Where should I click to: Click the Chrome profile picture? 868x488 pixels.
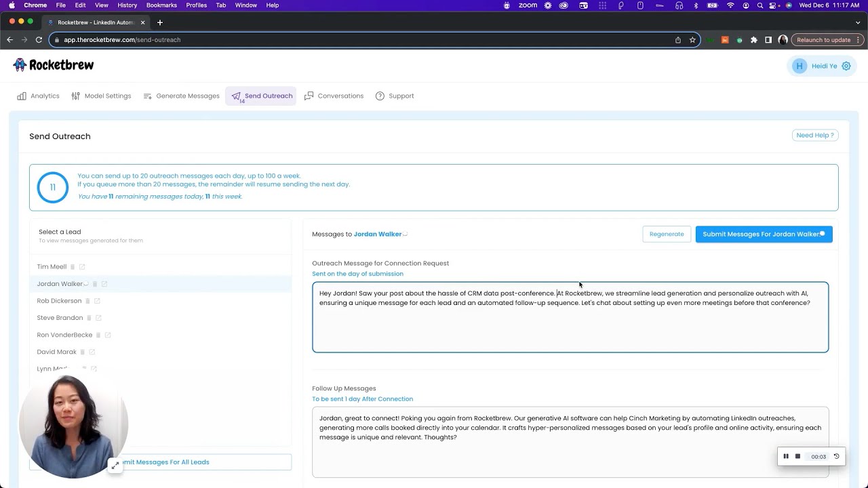point(783,40)
